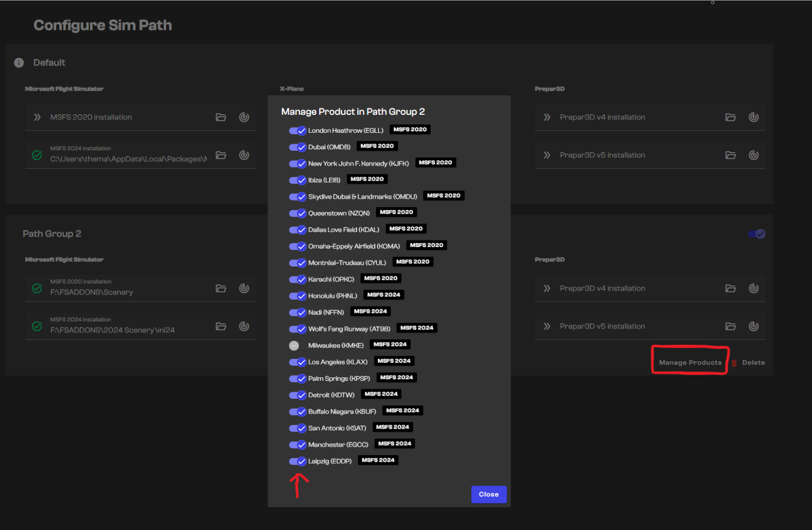Click folder icon for F:\FSADDONS\Scenery path
The image size is (812, 530).
coord(221,288)
